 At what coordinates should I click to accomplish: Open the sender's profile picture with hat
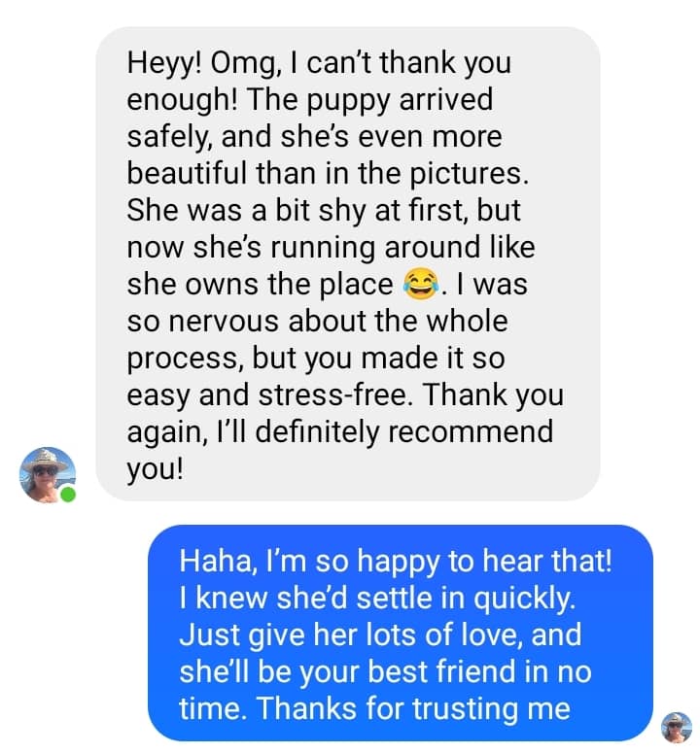[47, 475]
